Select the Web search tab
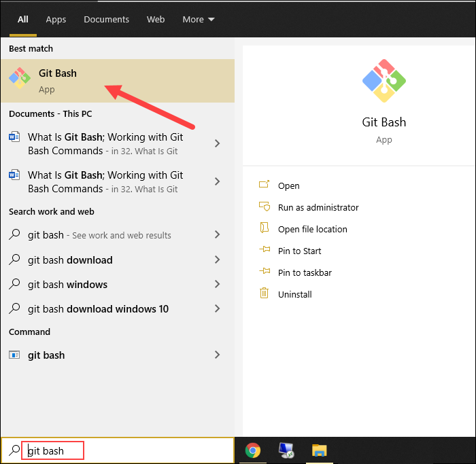 coord(156,19)
